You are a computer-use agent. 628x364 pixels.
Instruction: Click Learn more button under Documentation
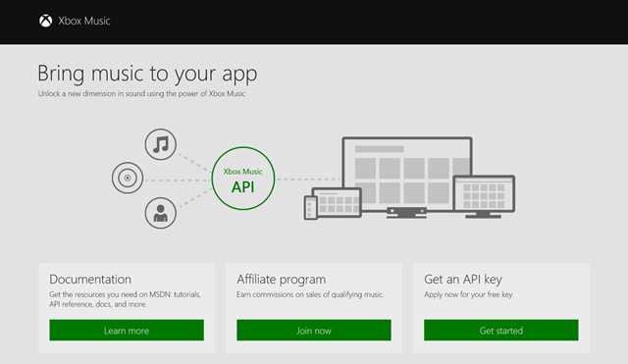(x=127, y=331)
